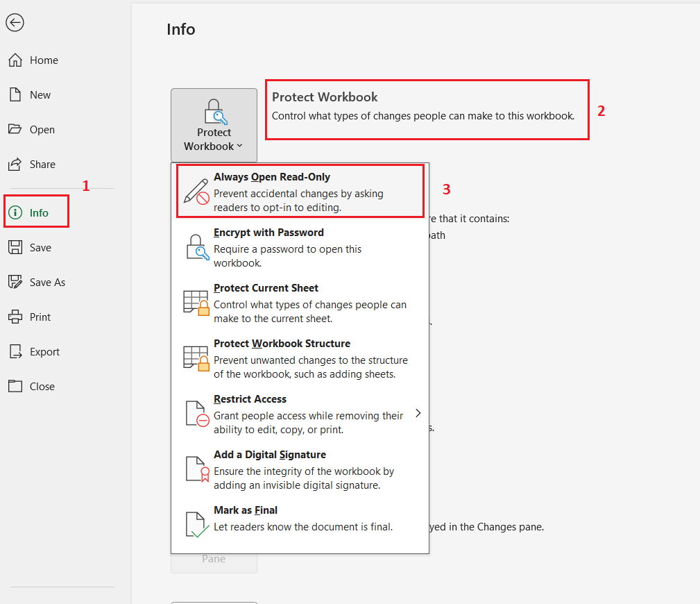Click the Share icon in sidebar
700x604 pixels.
[x=15, y=165]
